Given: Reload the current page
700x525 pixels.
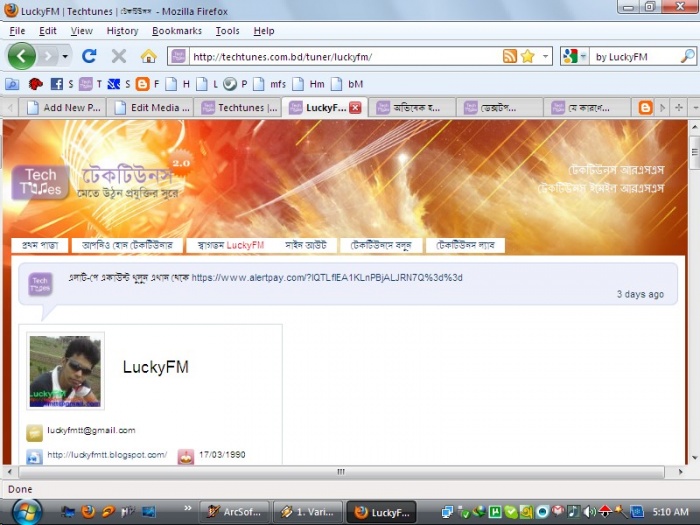Looking at the screenshot, I should point(89,56).
